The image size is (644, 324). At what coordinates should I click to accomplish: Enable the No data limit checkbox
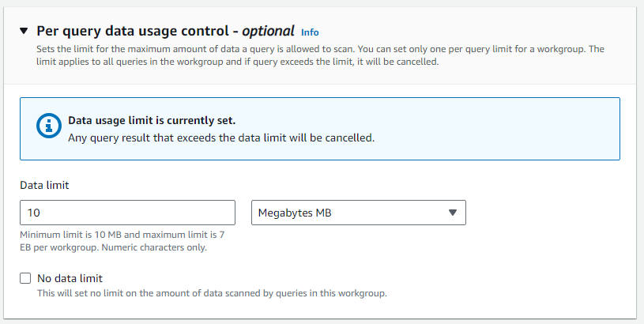pyautogui.click(x=26, y=278)
